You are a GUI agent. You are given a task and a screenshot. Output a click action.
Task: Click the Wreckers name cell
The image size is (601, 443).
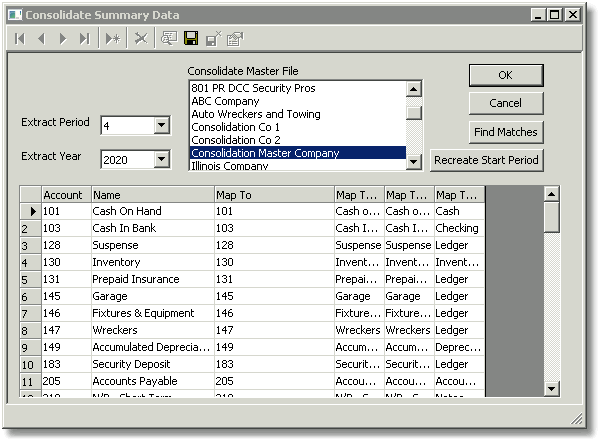[153, 330]
